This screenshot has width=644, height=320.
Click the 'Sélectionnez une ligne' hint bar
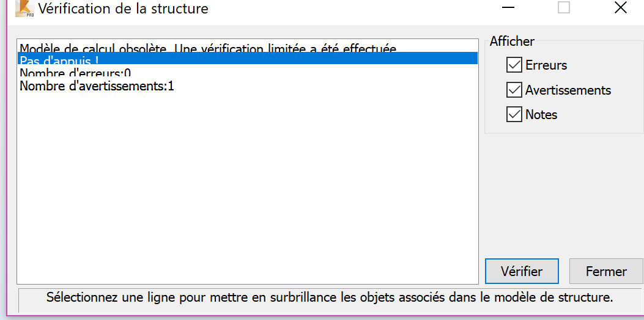(x=330, y=297)
